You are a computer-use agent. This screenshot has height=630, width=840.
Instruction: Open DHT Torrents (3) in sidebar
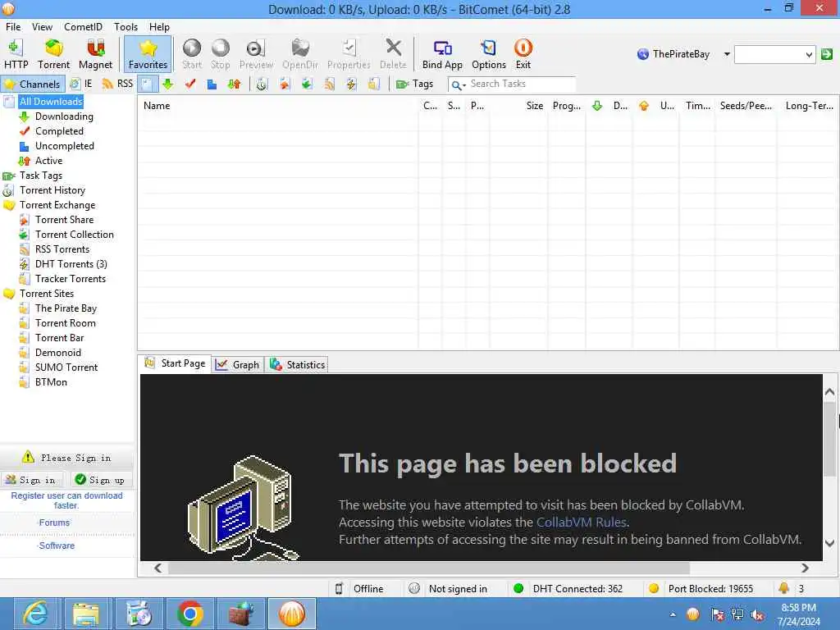pos(71,264)
